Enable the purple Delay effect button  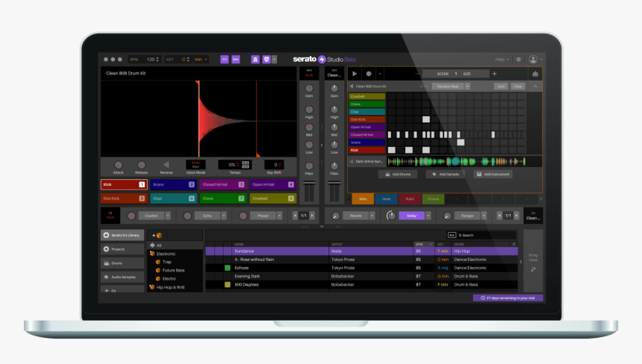click(x=411, y=216)
